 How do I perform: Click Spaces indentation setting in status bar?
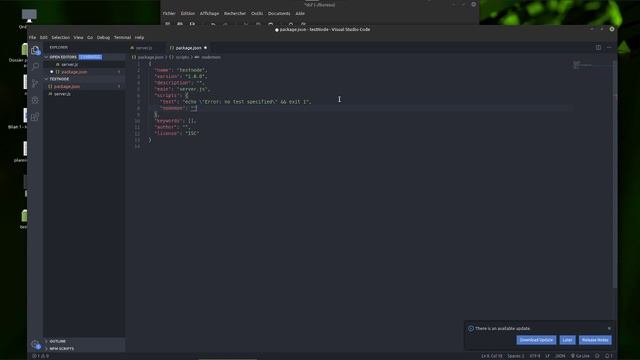click(516, 356)
